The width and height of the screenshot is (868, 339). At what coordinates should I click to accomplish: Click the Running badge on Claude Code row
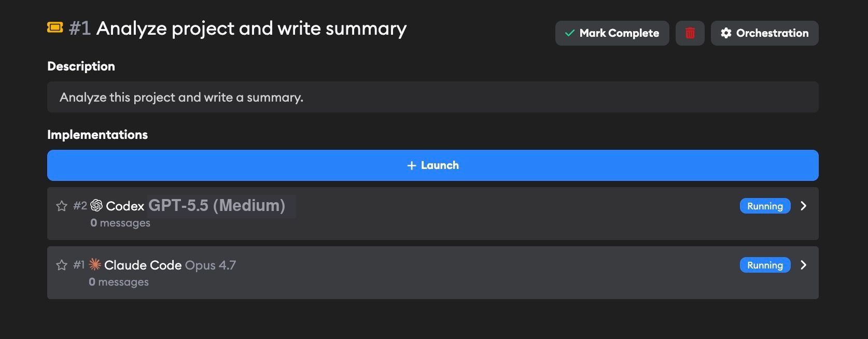[x=765, y=265]
